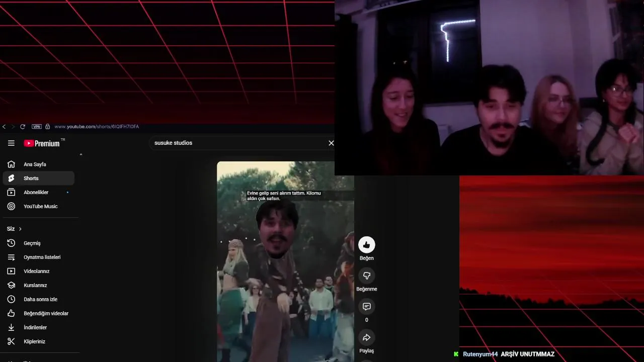644x362 pixels.
Task: Dislike the Short with Beğenme button
Action: (367, 276)
